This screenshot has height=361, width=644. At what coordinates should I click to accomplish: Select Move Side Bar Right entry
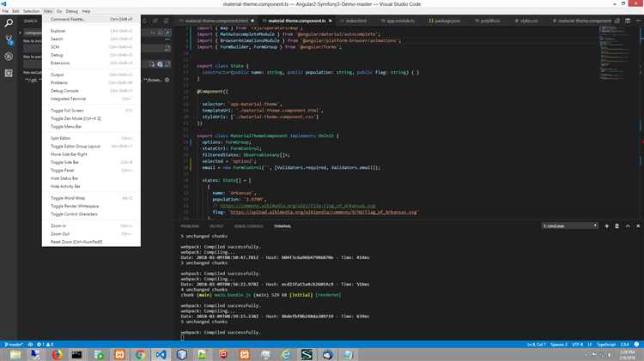click(x=69, y=154)
